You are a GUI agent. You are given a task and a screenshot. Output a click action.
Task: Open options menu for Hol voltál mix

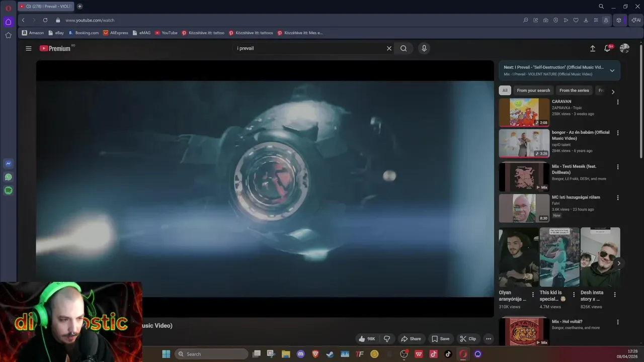(618, 322)
